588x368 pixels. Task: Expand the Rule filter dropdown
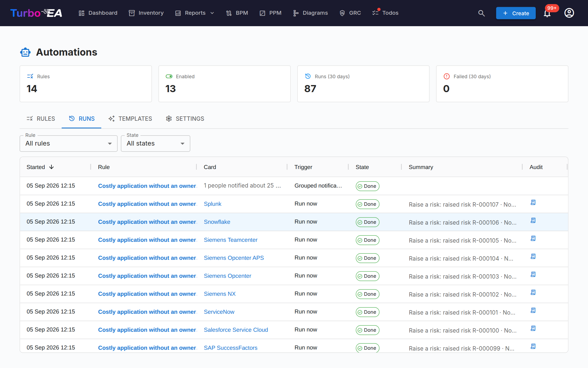(69, 143)
